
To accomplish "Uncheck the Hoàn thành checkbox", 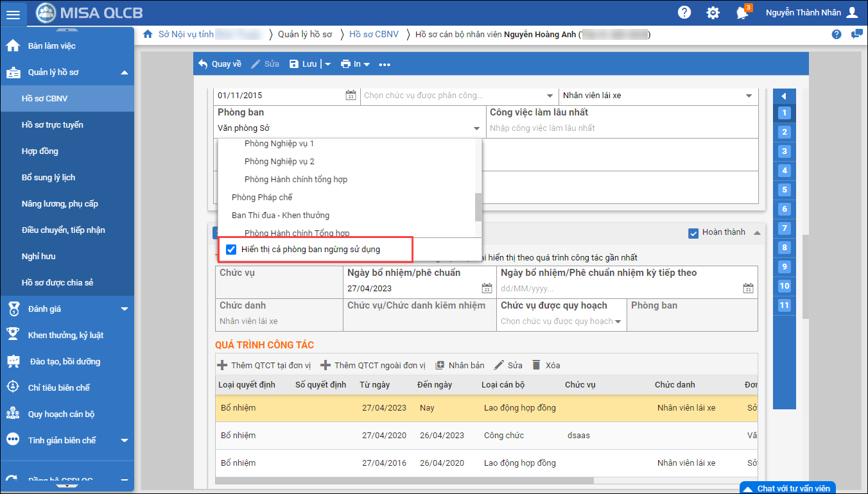I will coord(693,233).
